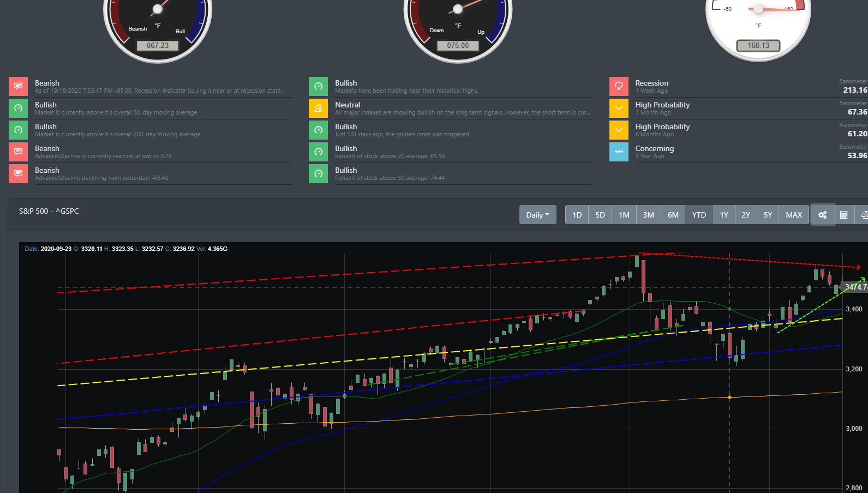Click yellow chevron icon for 6 Months Ago

click(x=619, y=130)
